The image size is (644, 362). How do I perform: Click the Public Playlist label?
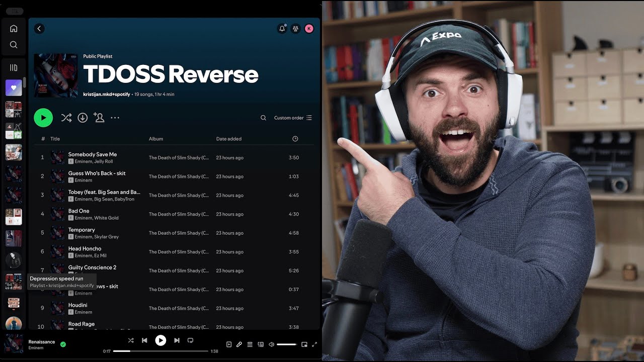pos(98,56)
